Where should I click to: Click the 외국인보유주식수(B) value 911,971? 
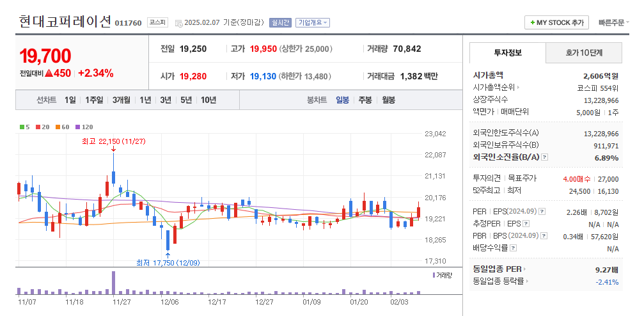[x=607, y=145]
